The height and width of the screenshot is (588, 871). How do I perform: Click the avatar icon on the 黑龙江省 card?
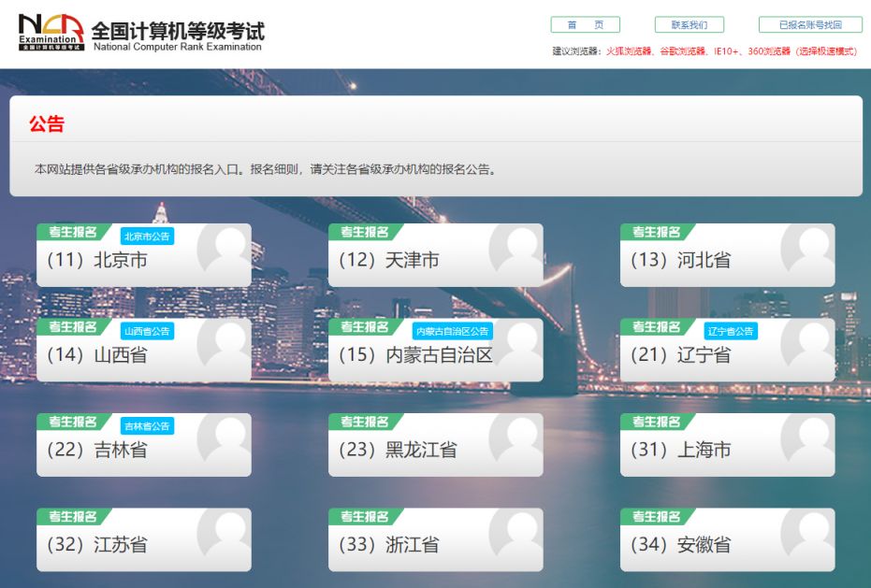pyautogui.click(x=517, y=437)
